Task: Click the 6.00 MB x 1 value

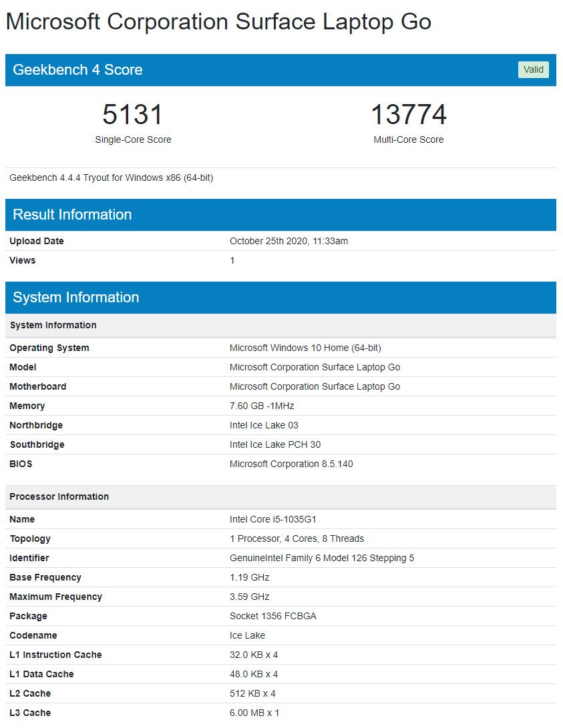Action: click(x=254, y=713)
